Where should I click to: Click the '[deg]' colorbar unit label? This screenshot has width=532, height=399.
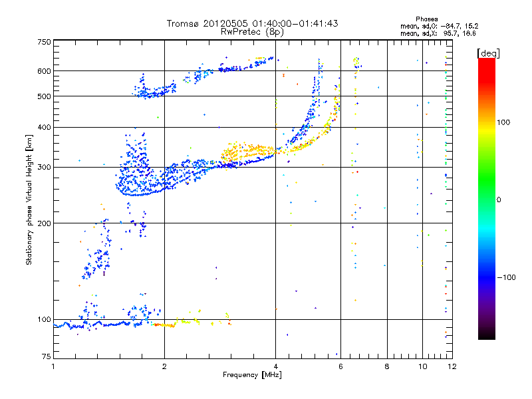coord(488,53)
